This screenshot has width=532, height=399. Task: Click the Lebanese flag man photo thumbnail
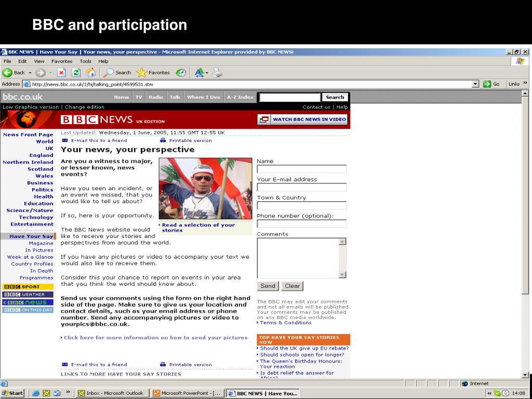205,189
